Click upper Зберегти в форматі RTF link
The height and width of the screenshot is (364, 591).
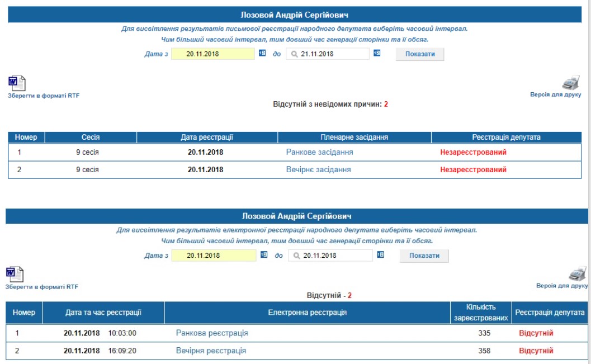(x=44, y=96)
